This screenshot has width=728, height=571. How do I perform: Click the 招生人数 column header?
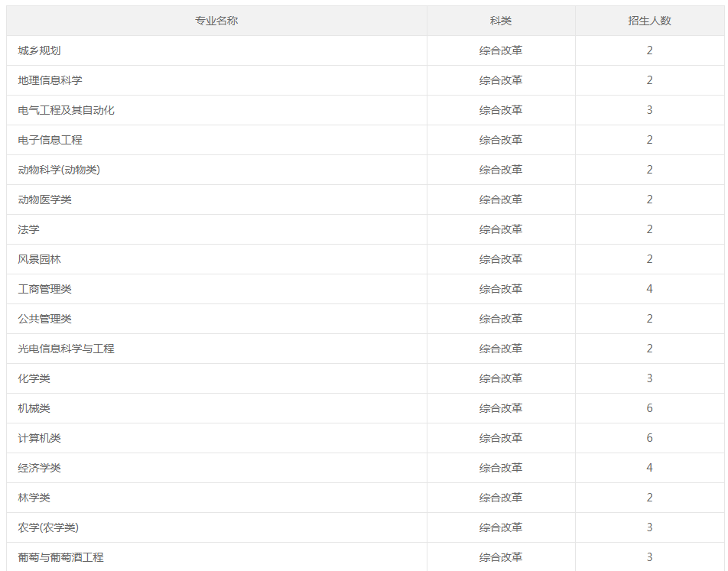(649, 21)
